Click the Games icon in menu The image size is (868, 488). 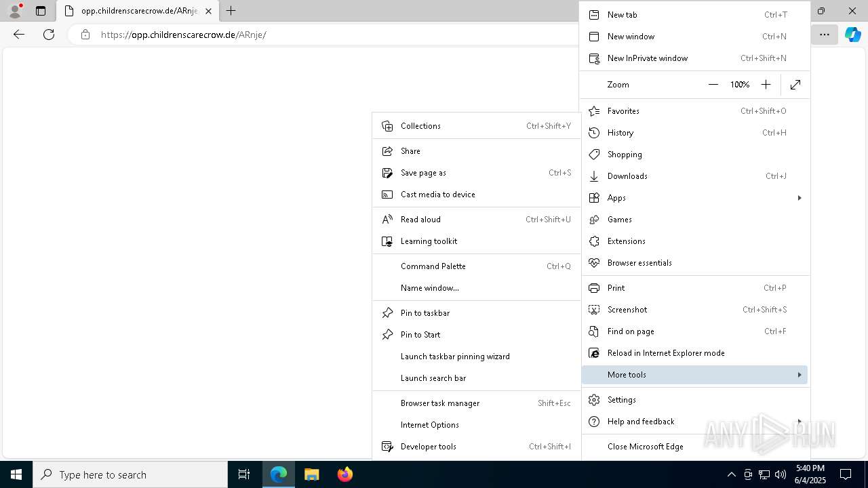tap(594, 220)
